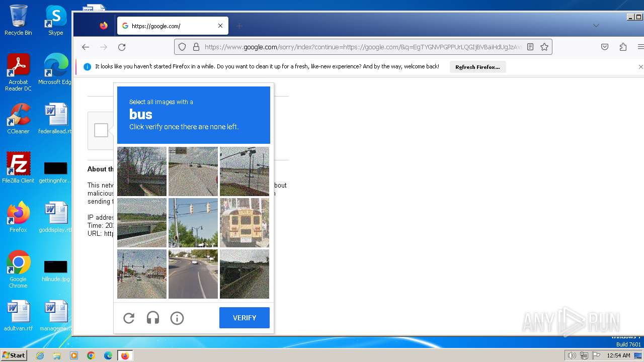644x362 pixels.
Task: Select the goddisplay.rtf desktop file
Action: click(x=56, y=217)
